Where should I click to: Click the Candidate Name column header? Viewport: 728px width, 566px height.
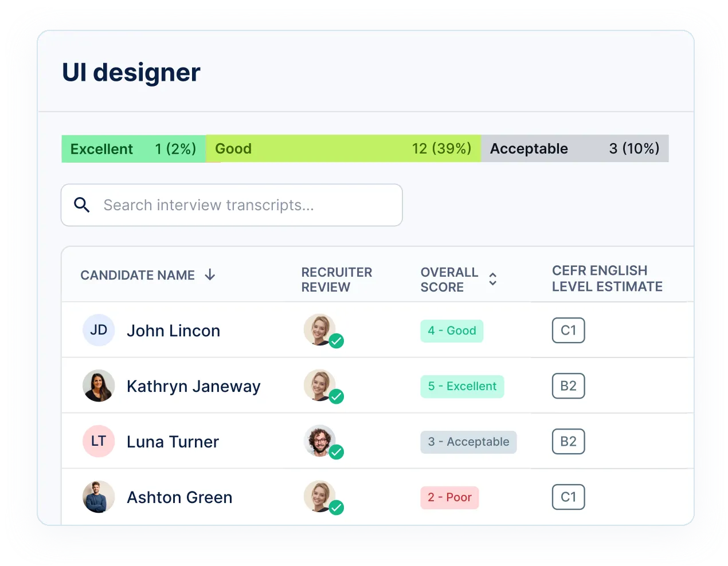click(x=138, y=276)
